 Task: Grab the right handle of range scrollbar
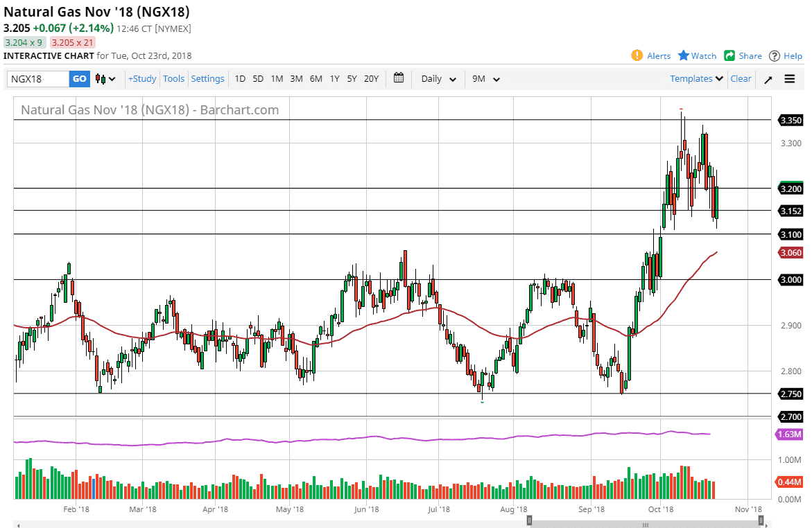[x=761, y=520]
